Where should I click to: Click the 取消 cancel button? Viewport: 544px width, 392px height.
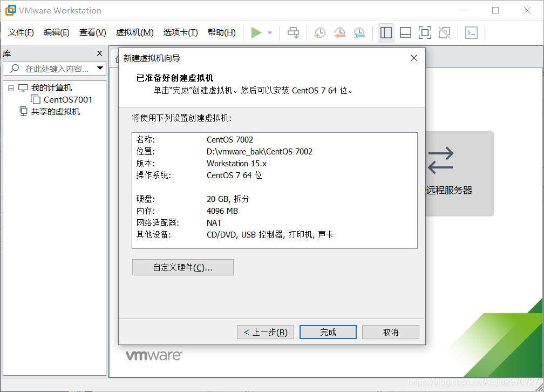390,332
